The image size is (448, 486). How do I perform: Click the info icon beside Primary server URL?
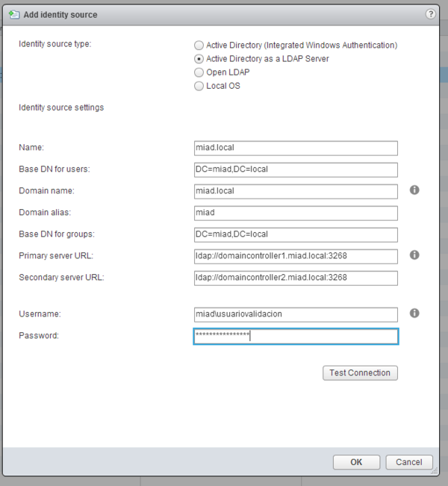pos(414,255)
